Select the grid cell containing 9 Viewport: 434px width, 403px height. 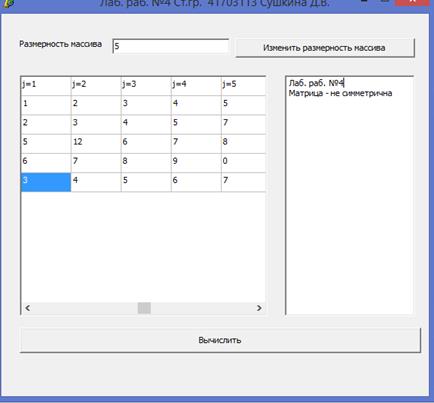(x=196, y=163)
